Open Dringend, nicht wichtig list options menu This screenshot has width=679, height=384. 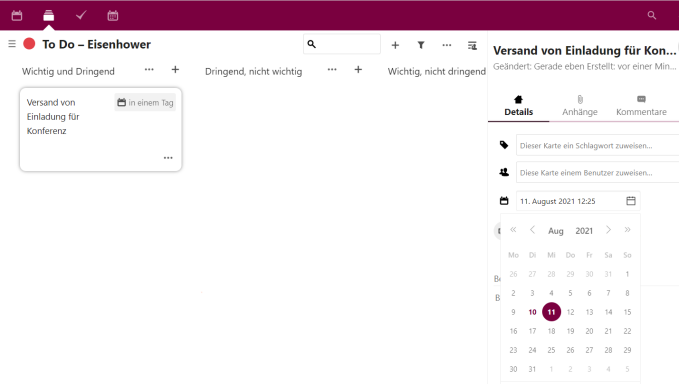point(332,69)
